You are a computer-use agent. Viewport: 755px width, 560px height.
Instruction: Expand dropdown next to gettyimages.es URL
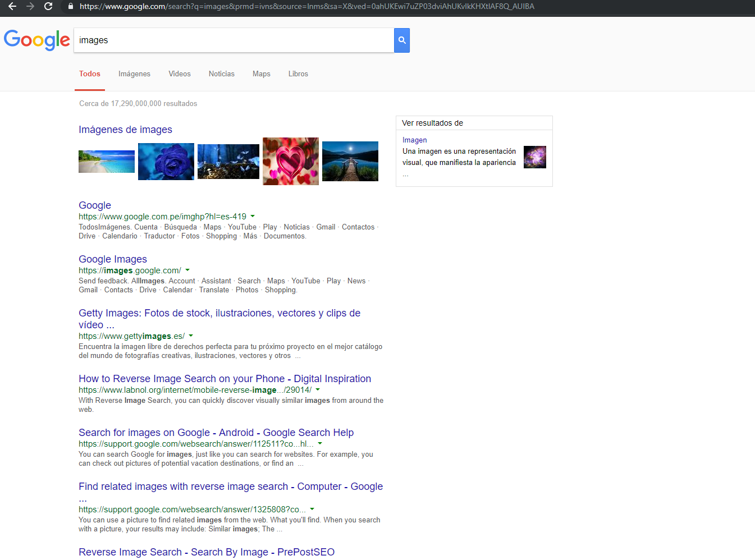(191, 336)
